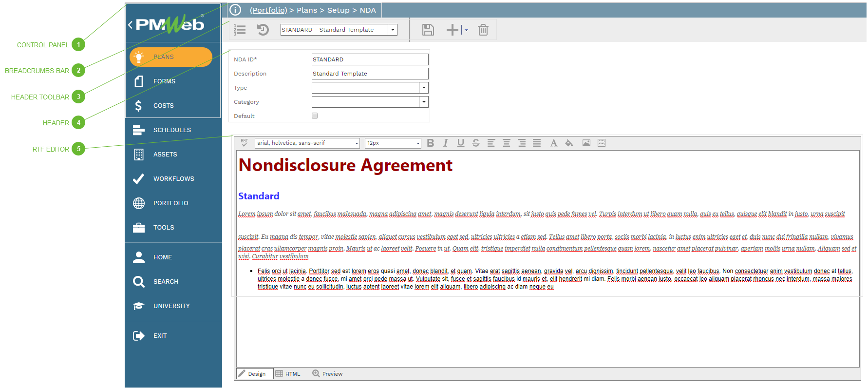Expand the Type dropdown
The image size is (868, 389).
[424, 88]
